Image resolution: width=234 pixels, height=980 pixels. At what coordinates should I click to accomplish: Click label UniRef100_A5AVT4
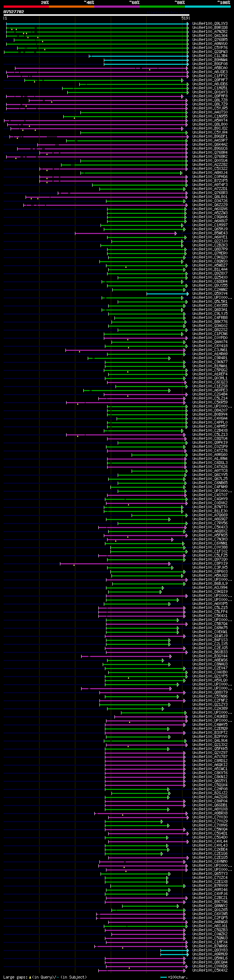pyautogui.click(x=210, y=120)
